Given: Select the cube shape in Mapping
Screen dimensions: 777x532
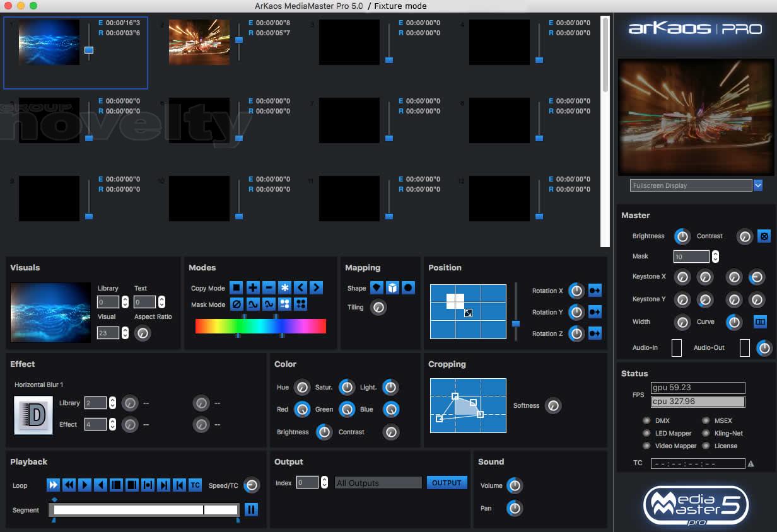Looking at the screenshot, I should tap(393, 288).
